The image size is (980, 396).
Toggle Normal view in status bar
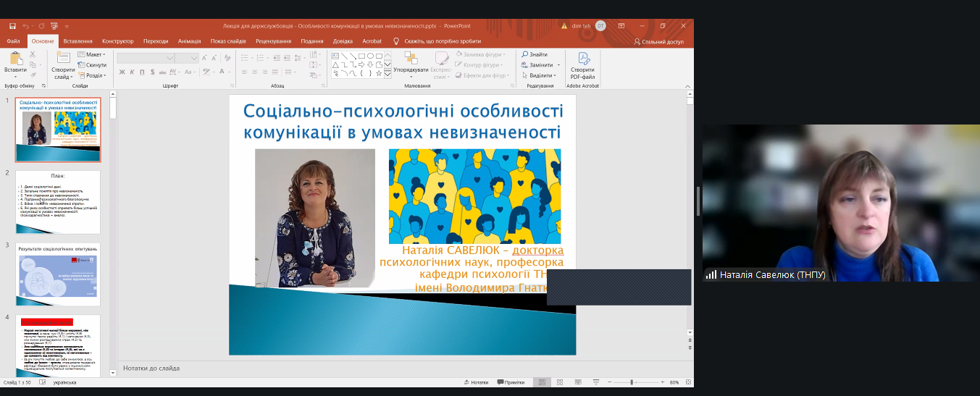(x=540, y=382)
